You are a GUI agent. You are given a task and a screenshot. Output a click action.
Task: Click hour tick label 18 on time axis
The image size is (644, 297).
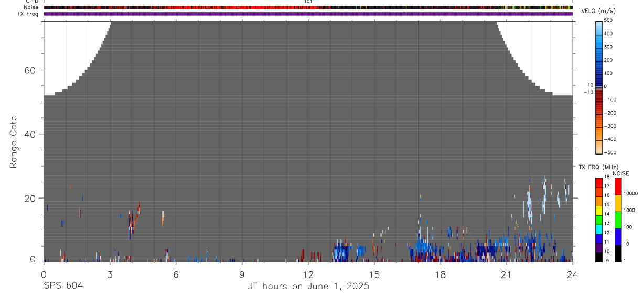pos(441,274)
